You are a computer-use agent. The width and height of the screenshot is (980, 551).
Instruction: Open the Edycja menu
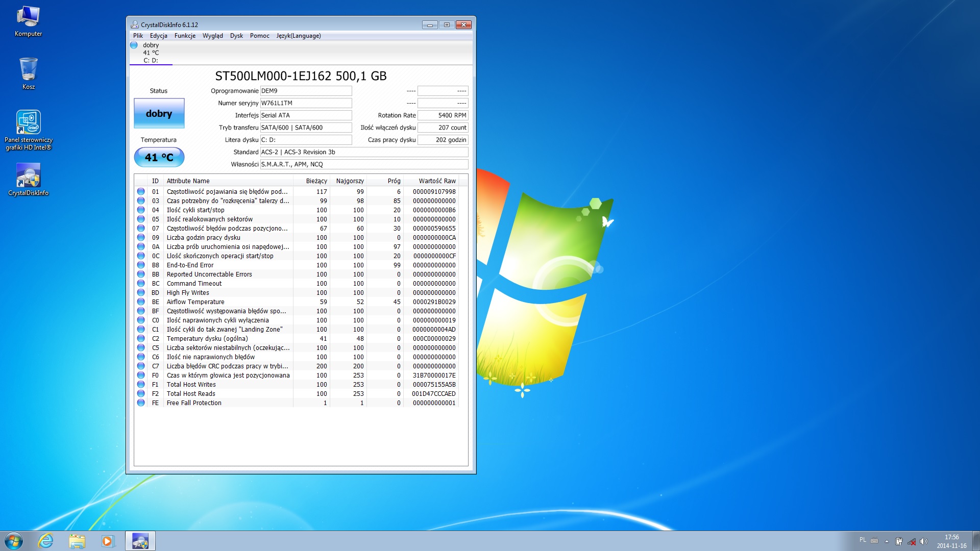tap(159, 36)
